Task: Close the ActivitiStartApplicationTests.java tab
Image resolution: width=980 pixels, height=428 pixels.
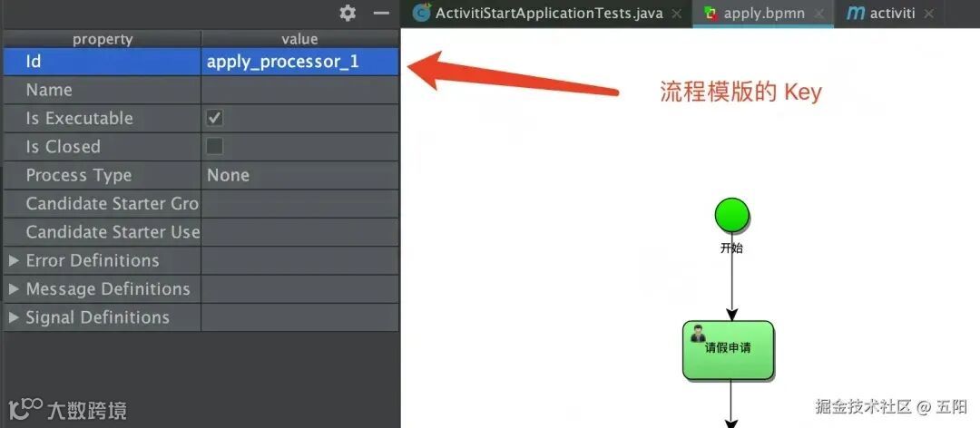Action: click(676, 14)
